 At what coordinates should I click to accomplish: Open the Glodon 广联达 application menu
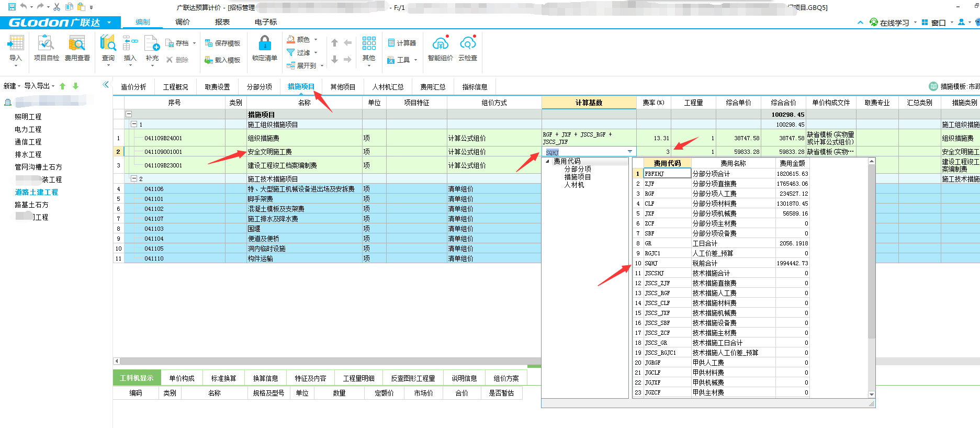point(61,22)
